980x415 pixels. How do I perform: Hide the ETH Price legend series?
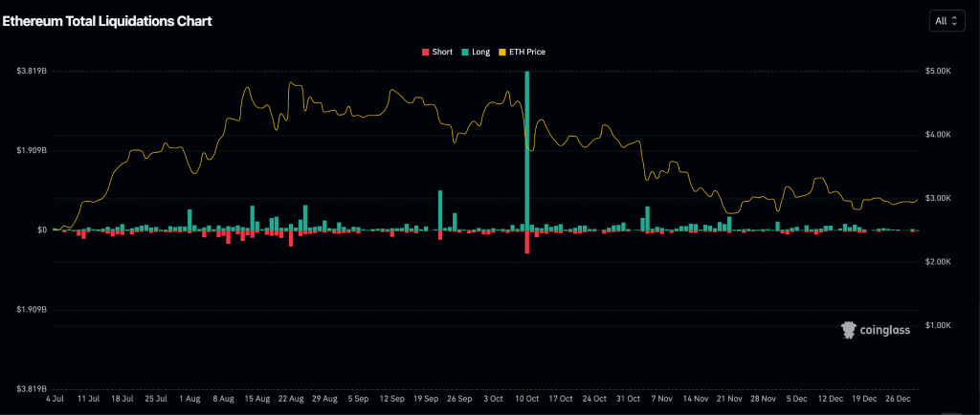(526, 52)
